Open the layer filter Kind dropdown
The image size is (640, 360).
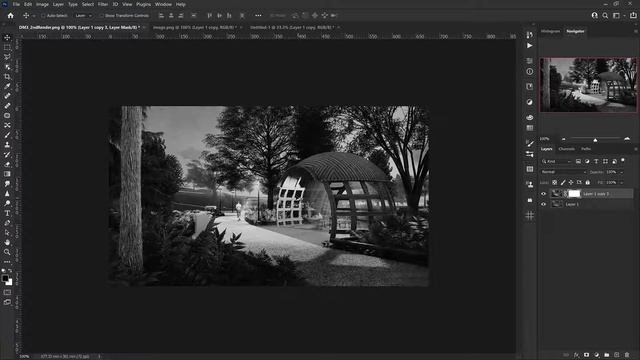pos(556,161)
